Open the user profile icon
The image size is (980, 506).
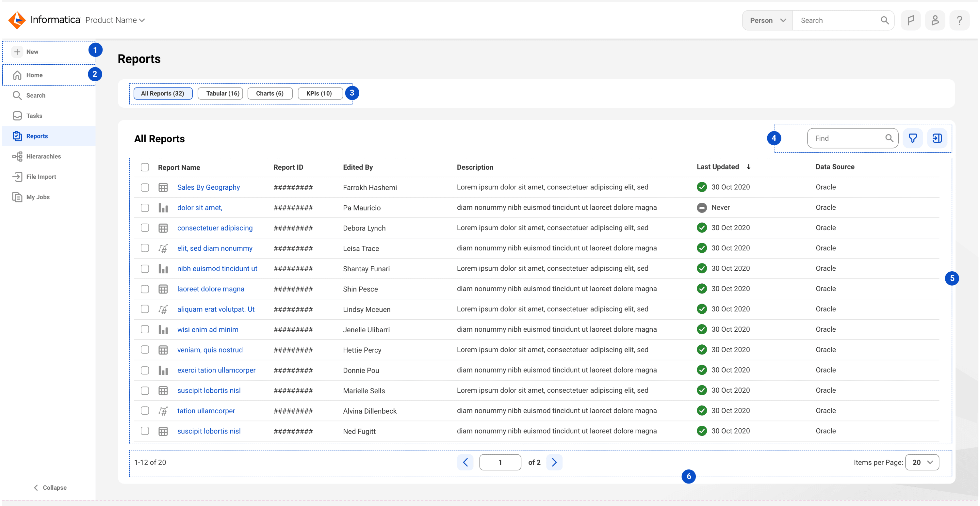point(935,20)
